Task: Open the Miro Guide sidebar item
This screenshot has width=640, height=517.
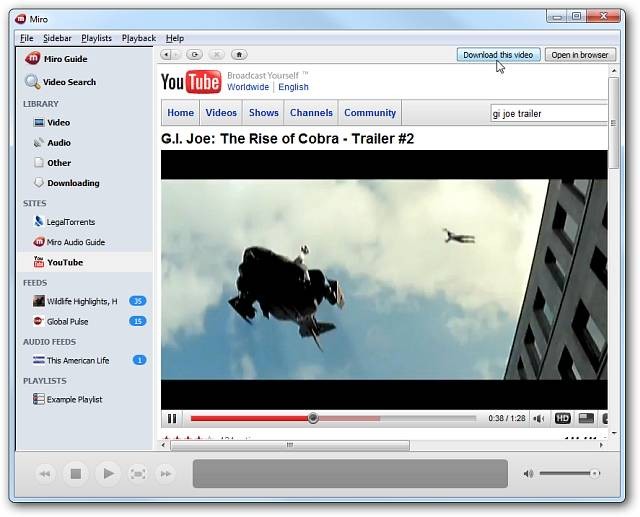Action: [56, 59]
